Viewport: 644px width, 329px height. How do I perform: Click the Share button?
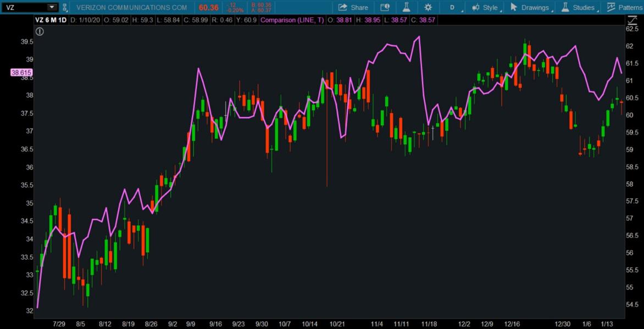(353, 7)
